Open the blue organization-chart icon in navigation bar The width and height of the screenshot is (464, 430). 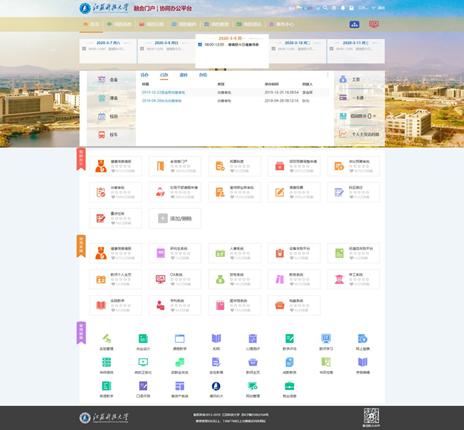tap(354, 24)
